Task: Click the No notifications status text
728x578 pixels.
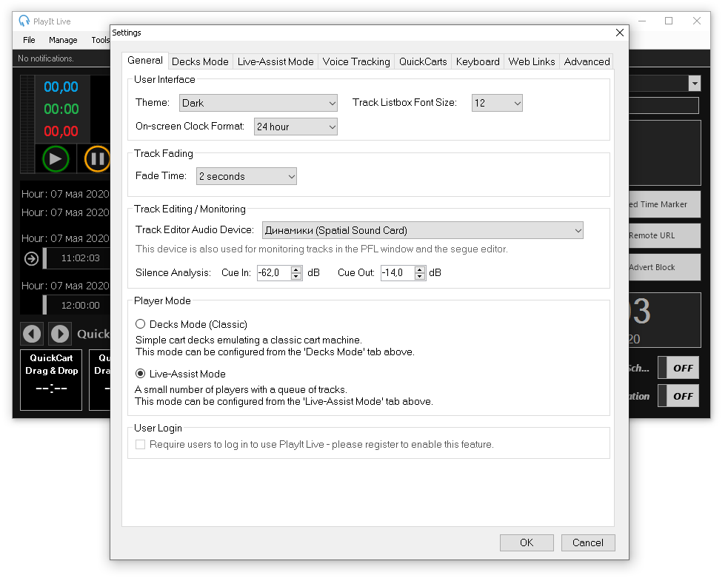Action: point(45,58)
